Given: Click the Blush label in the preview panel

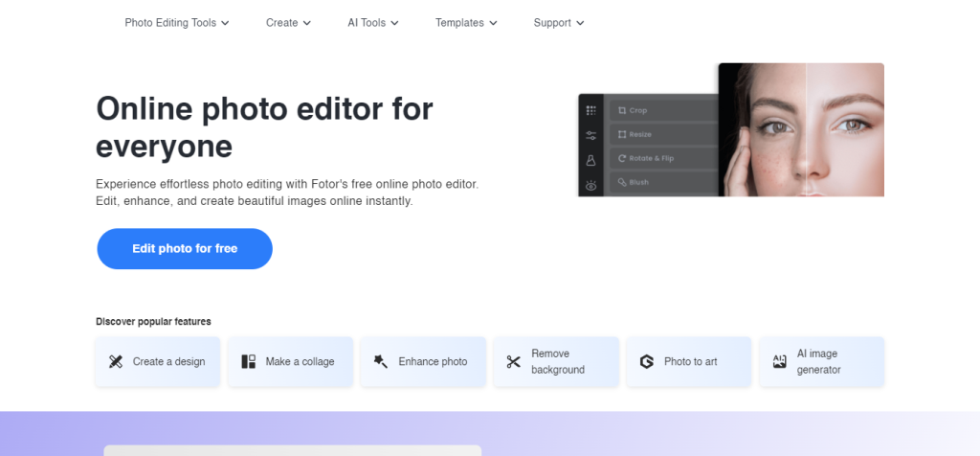Looking at the screenshot, I should click(x=639, y=182).
